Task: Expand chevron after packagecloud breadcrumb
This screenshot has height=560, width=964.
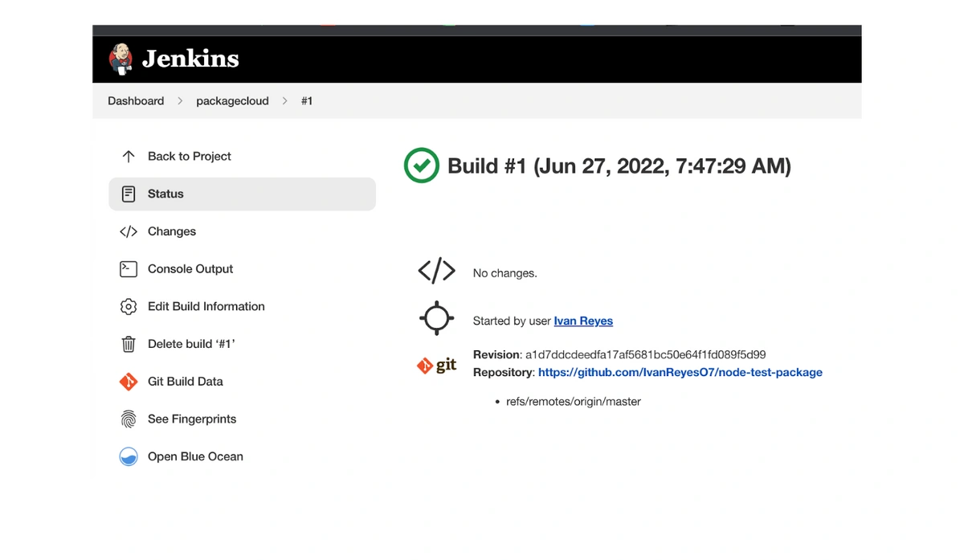Action: pyautogui.click(x=284, y=100)
